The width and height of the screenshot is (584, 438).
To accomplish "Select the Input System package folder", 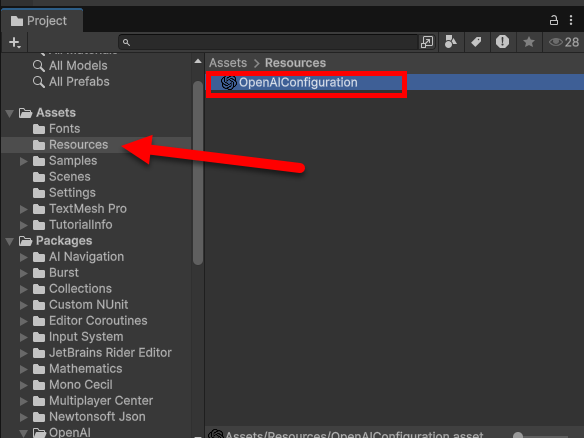I will coord(78,337).
